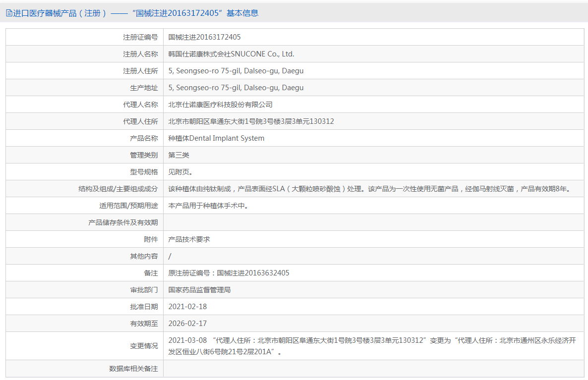
Task: Select the composition description about 纯钛 and SLA
Action: (x=370, y=189)
